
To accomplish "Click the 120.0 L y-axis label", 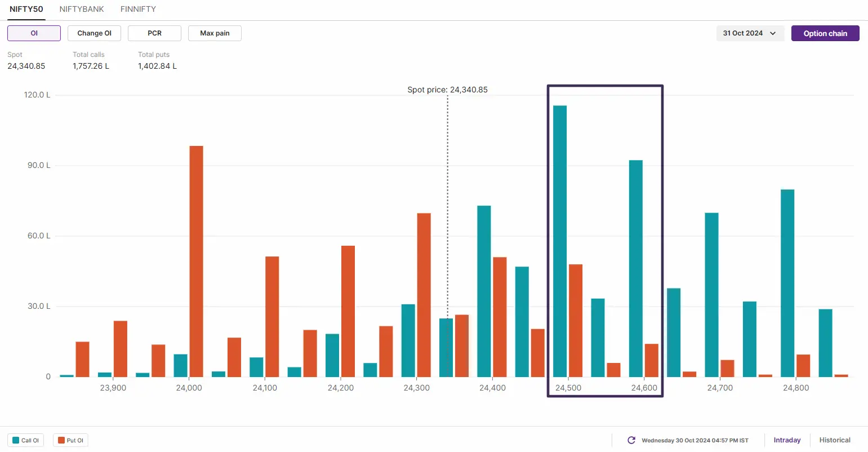I will point(37,95).
